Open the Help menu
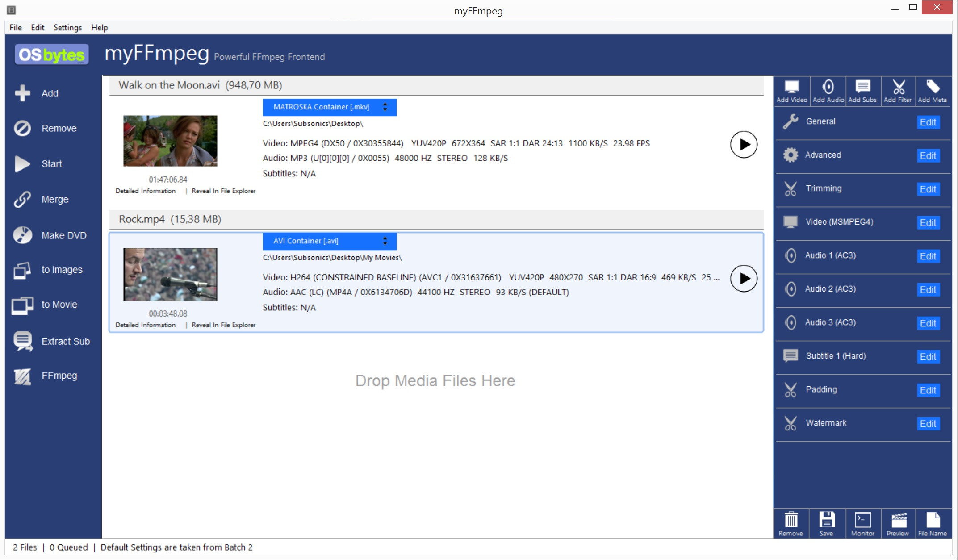This screenshot has width=958, height=560. 100,27
